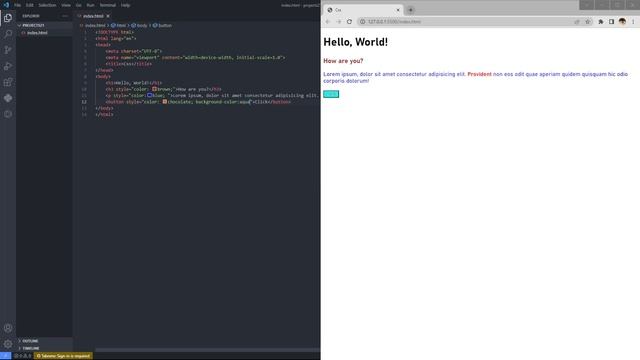This screenshot has height=360, width=640.
Task: Open the Explorer view in the activity bar
Action: 8,18
